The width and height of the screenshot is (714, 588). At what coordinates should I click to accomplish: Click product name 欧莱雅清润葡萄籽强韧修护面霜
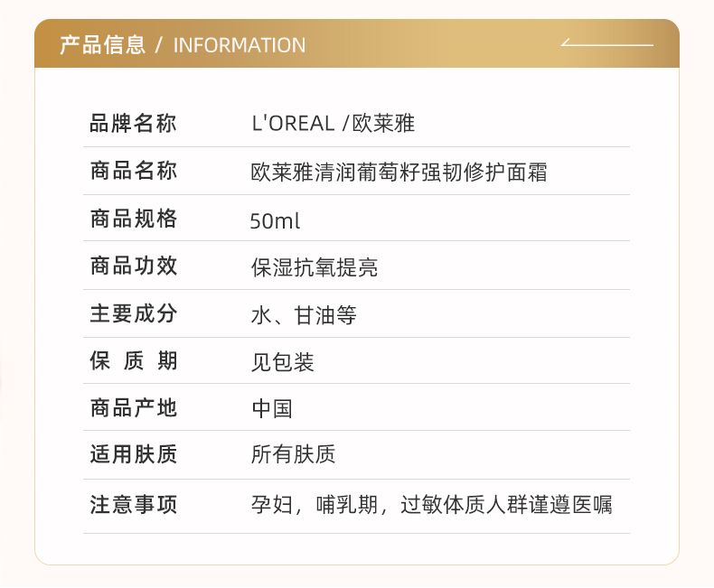tap(399, 172)
